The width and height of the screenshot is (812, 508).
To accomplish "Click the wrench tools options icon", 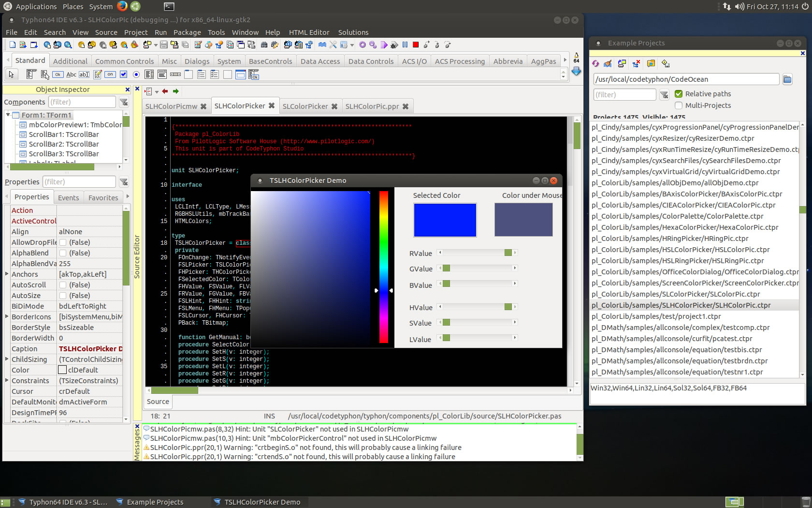I will click(333, 45).
